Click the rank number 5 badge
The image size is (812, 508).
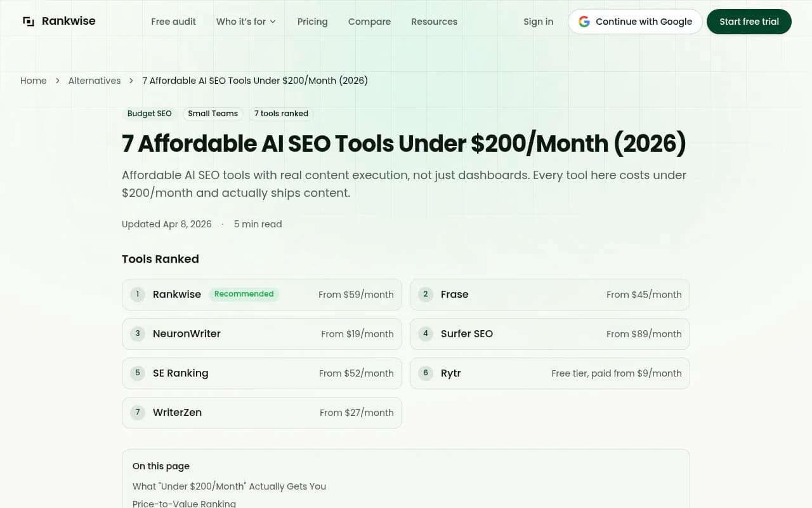point(138,373)
